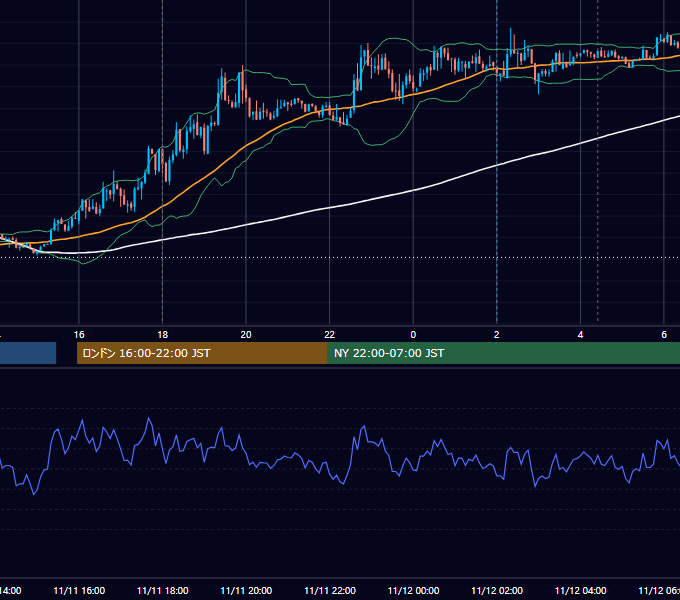Click the 11/11 20:00 date label

click(x=246, y=590)
